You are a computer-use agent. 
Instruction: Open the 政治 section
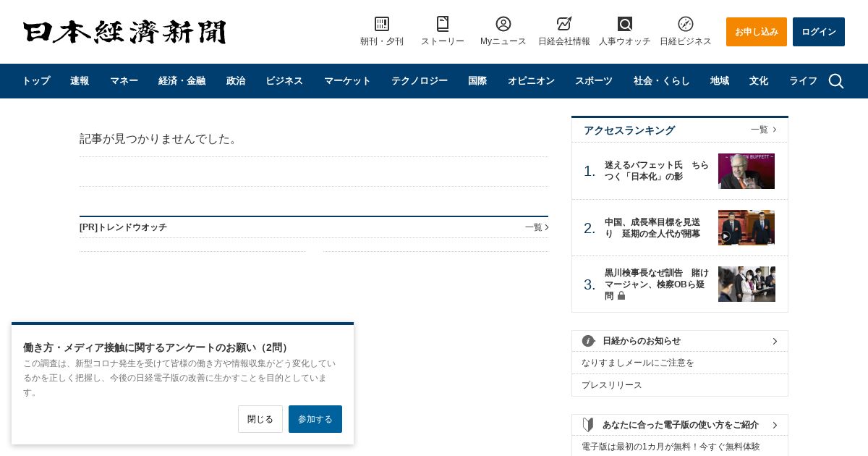click(236, 81)
